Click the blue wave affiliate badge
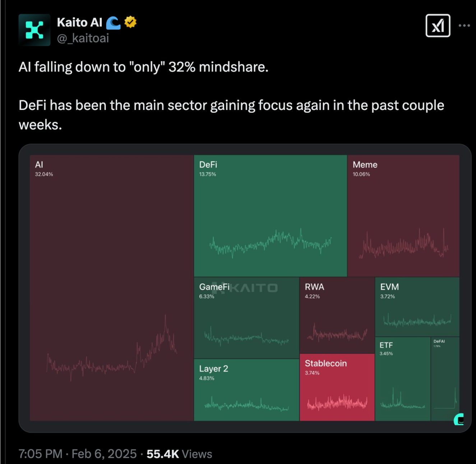The width and height of the screenshot is (476, 464). point(113,23)
